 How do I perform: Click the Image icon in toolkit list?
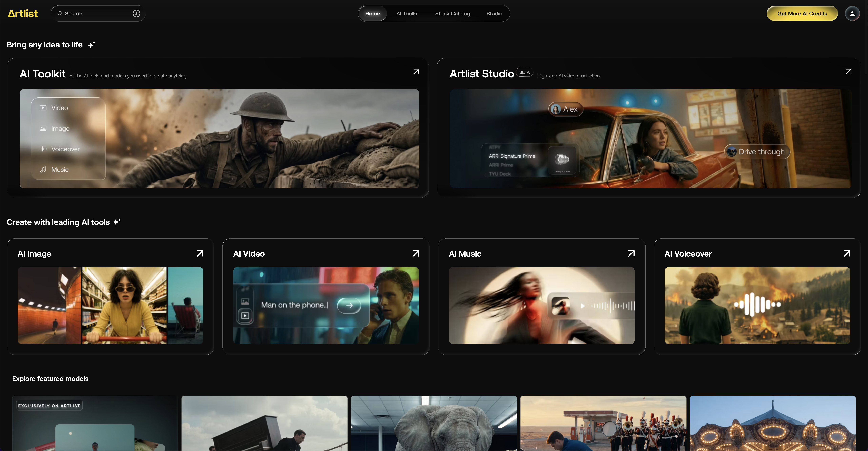[x=43, y=128]
